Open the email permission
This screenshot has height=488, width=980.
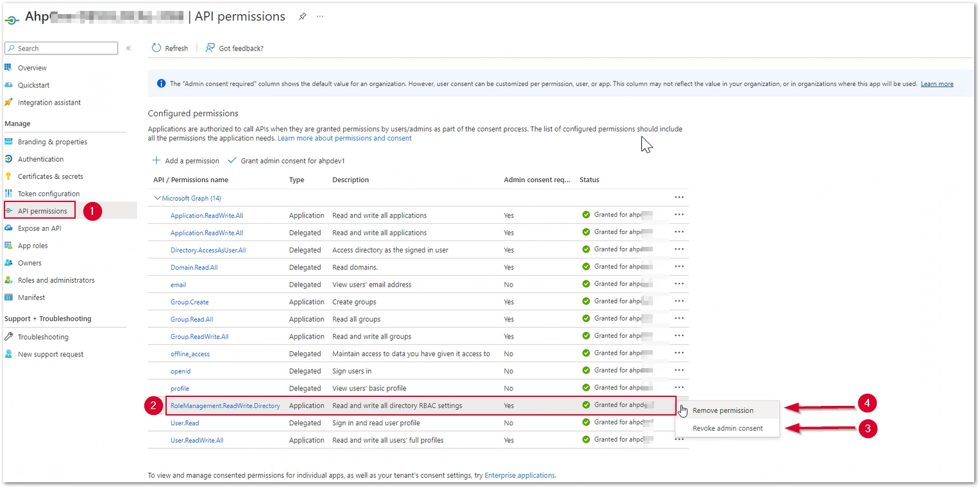click(178, 285)
